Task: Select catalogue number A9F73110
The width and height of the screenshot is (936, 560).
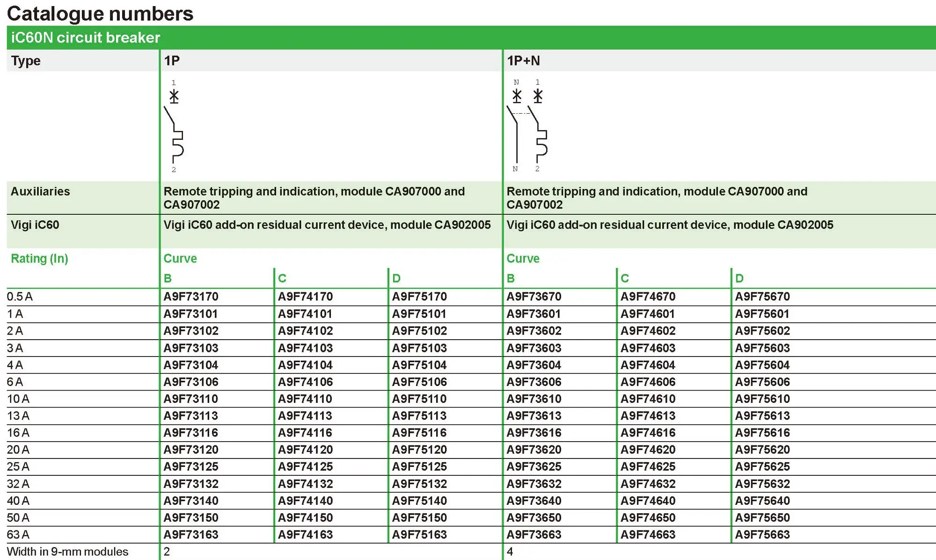Action: (x=191, y=399)
